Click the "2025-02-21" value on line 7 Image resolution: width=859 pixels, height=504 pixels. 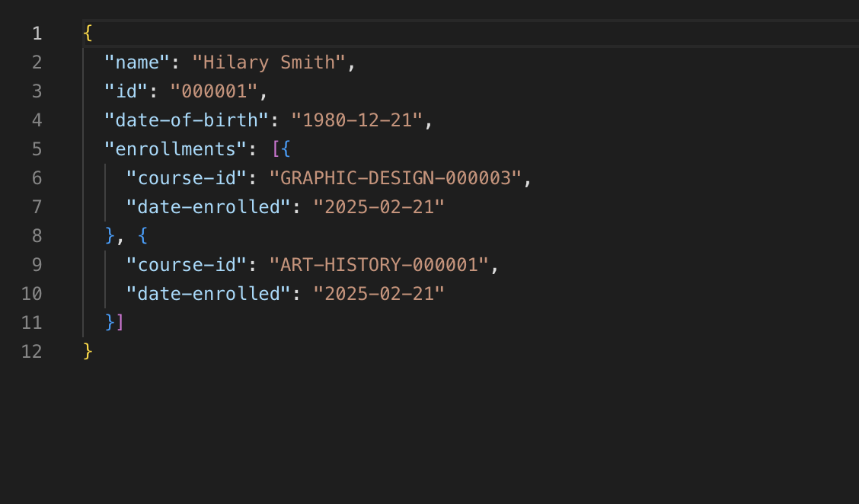(x=378, y=207)
